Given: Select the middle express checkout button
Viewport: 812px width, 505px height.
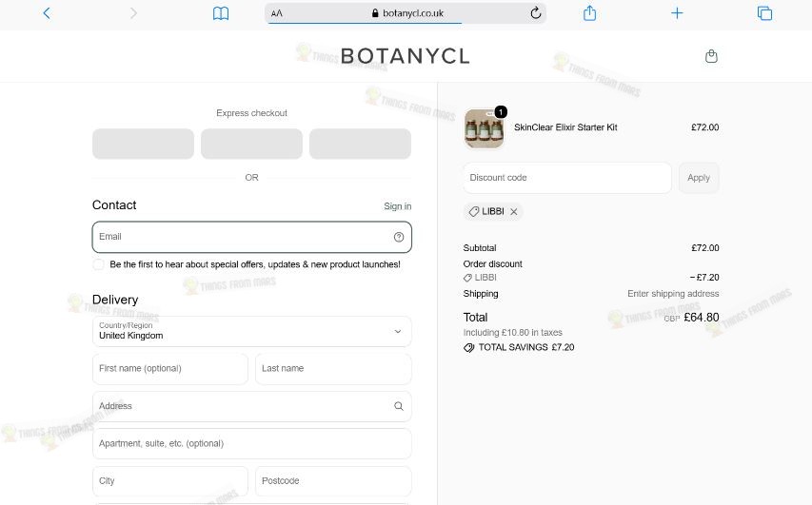Looking at the screenshot, I should point(251,144).
